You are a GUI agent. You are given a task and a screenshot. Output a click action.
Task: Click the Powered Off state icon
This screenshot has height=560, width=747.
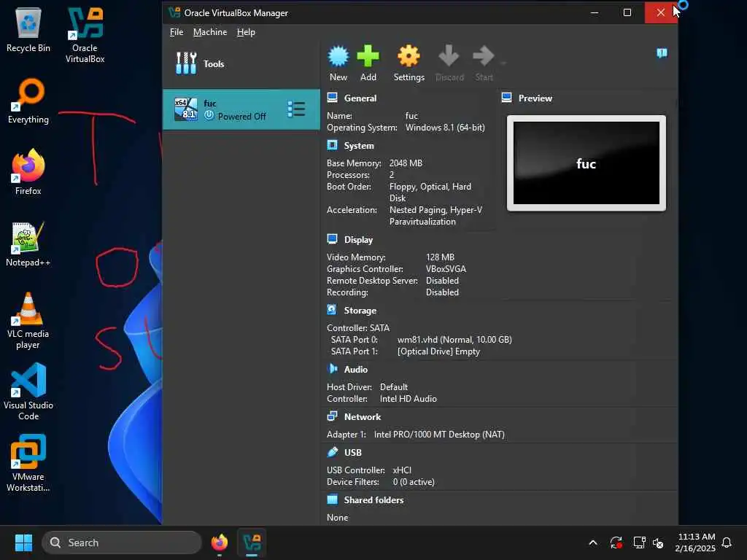coord(209,114)
